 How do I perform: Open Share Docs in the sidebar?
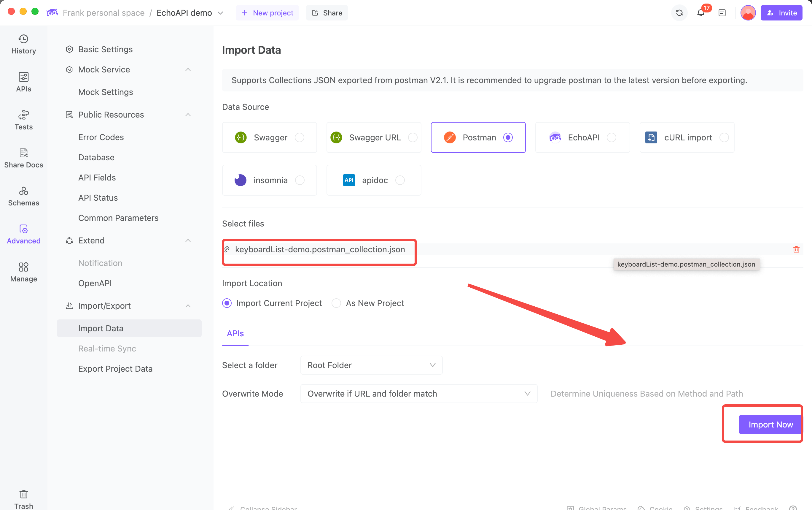(23, 158)
